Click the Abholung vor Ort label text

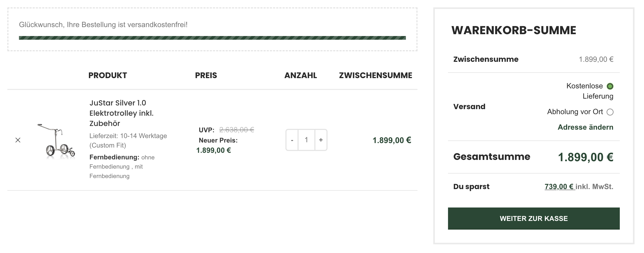(x=575, y=112)
